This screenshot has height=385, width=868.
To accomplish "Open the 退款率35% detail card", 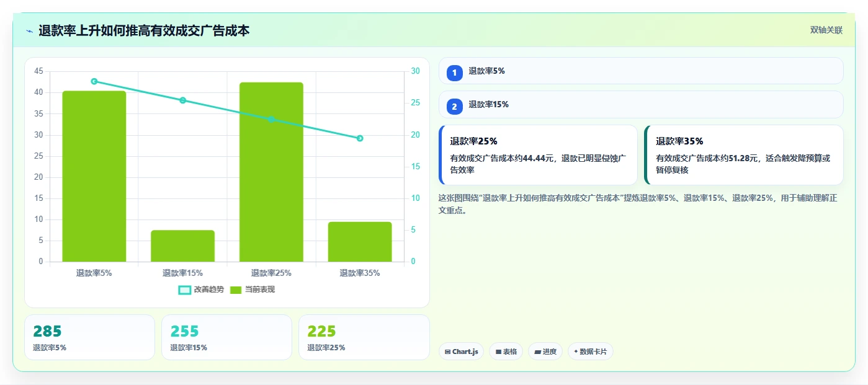I will click(x=744, y=155).
